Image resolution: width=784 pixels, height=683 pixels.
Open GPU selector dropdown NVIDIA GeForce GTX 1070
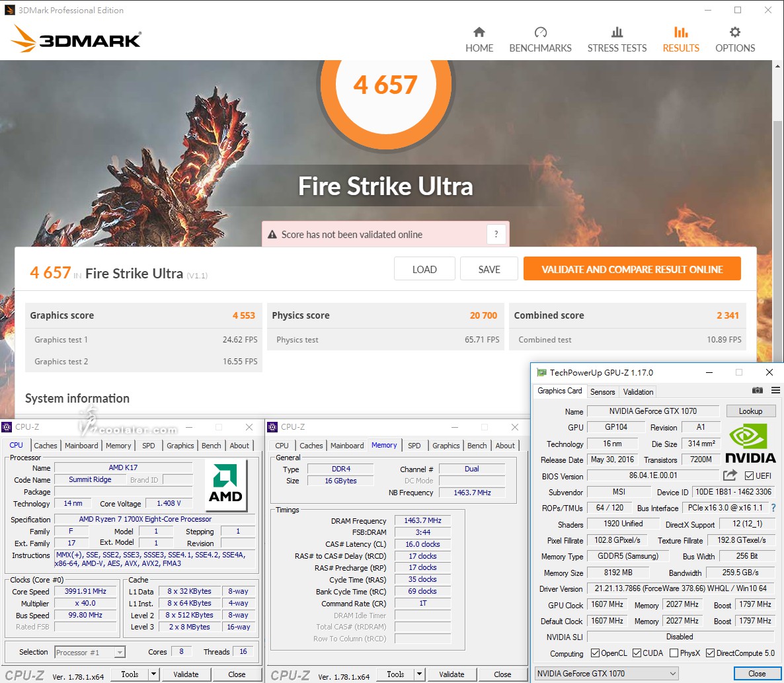606,674
